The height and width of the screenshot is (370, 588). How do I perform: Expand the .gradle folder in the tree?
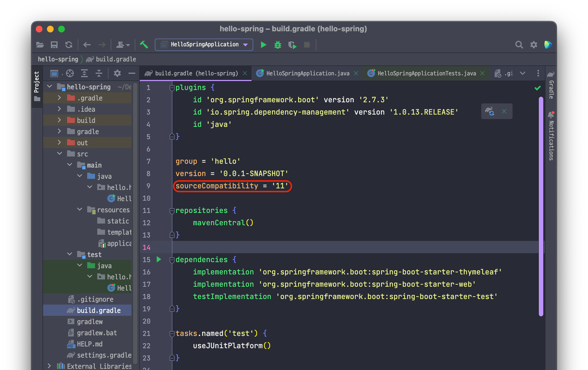point(59,98)
